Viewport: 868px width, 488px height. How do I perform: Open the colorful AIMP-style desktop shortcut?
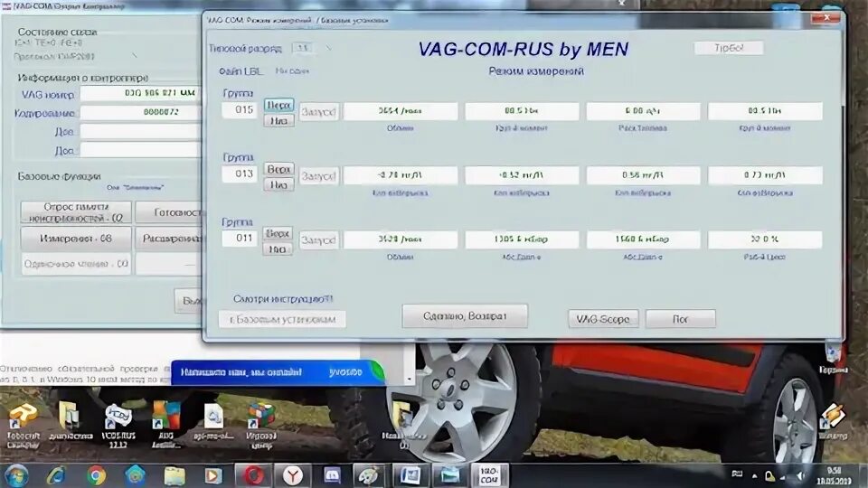pos(166,424)
